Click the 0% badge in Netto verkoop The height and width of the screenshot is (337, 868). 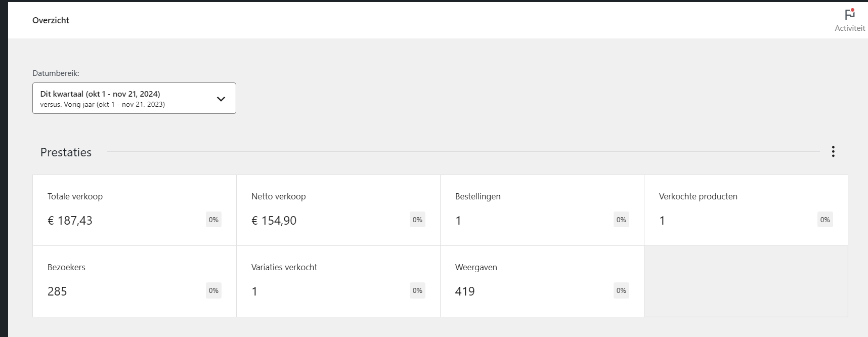point(417,220)
